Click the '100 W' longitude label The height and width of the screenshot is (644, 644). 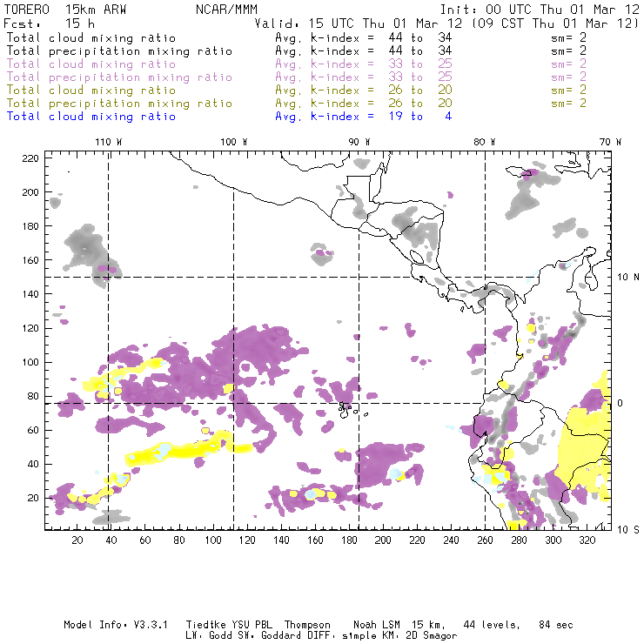click(x=234, y=142)
